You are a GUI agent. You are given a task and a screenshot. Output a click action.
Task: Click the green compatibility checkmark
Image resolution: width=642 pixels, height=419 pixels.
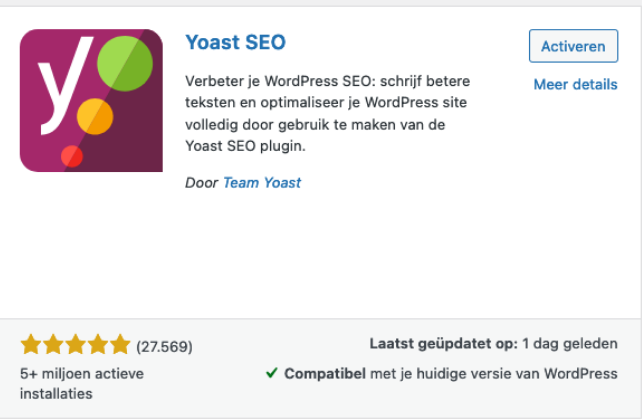271,373
